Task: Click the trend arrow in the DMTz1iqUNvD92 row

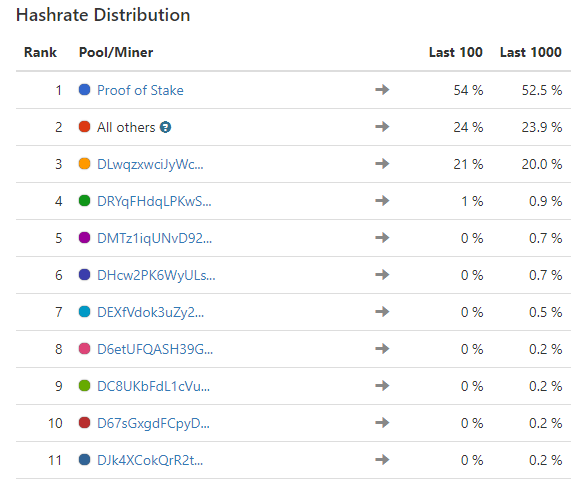Action: 382,238
